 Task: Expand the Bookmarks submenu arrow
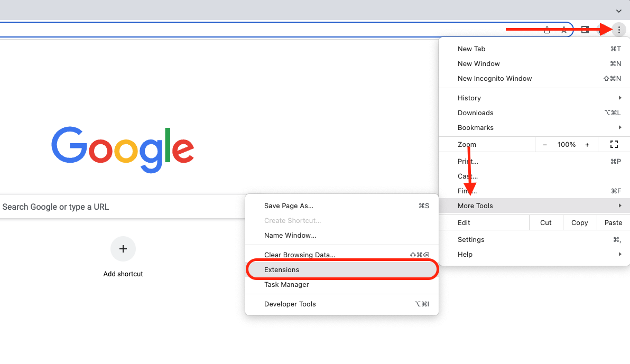point(620,127)
